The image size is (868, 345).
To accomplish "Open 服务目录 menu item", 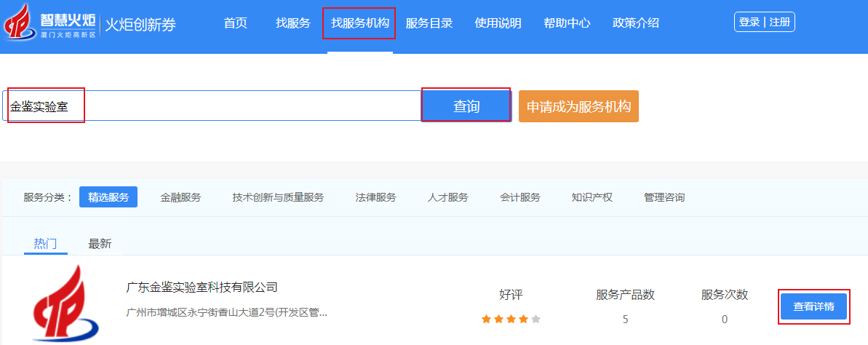I will pyautogui.click(x=429, y=23).
